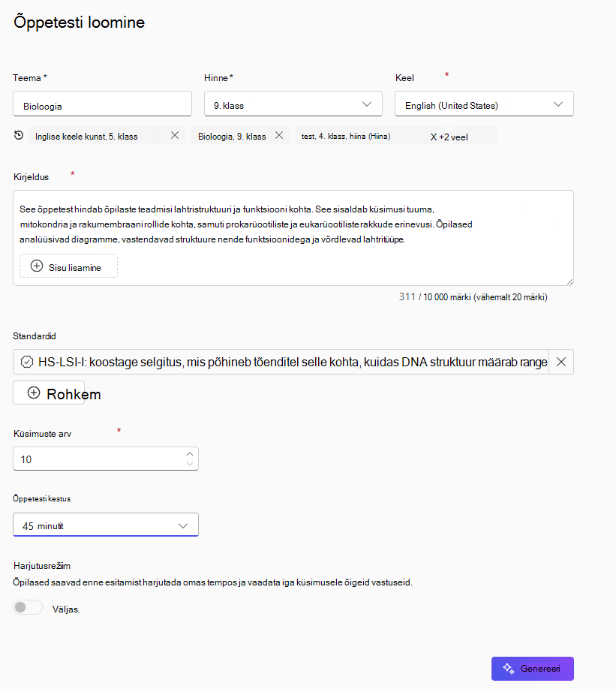The width and height of the screenshot is (616, 689).
Task: Open the 'Õppetesti kestus' dropdown '45 minutit'
Action: (106, 525)
